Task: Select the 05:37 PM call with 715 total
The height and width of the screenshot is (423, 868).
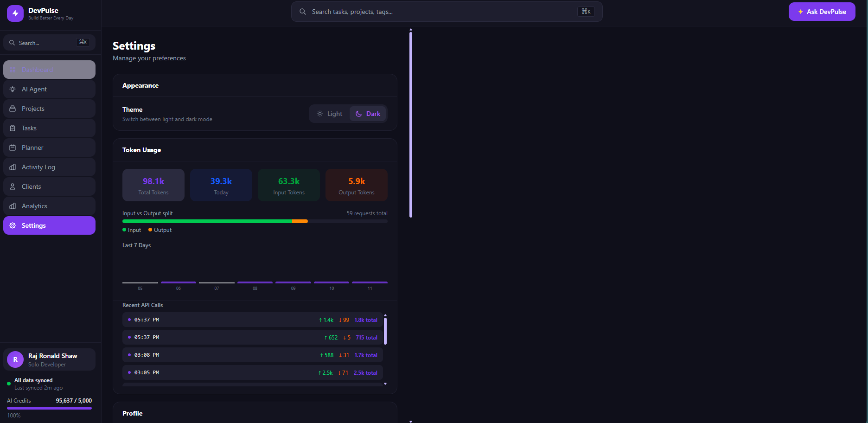Action: click(x=253, y=337)
